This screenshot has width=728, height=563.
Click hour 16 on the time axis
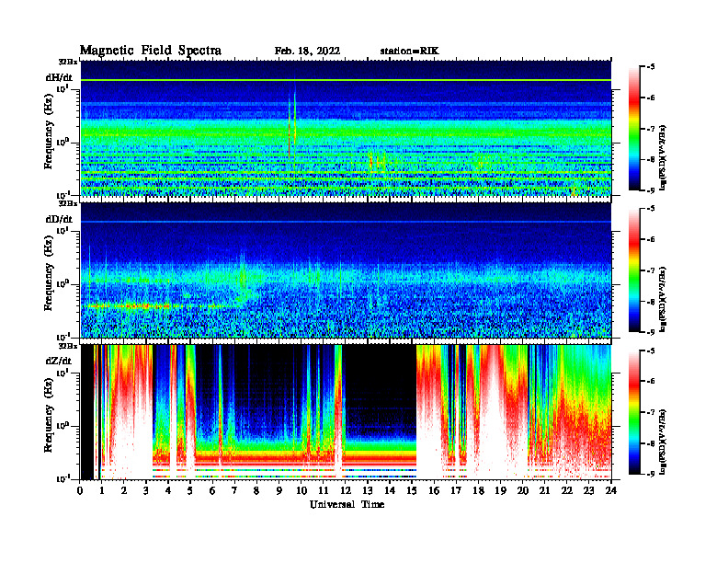(x=434, y=490)
